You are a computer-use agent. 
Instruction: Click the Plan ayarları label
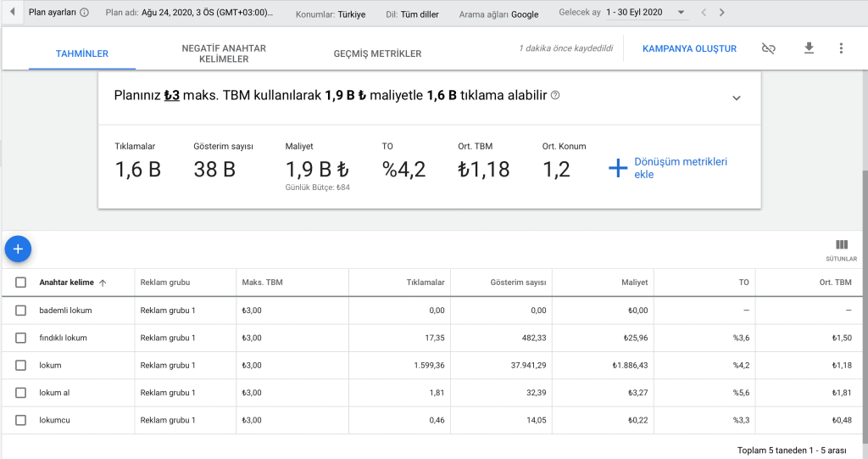[x=52, y=12]
